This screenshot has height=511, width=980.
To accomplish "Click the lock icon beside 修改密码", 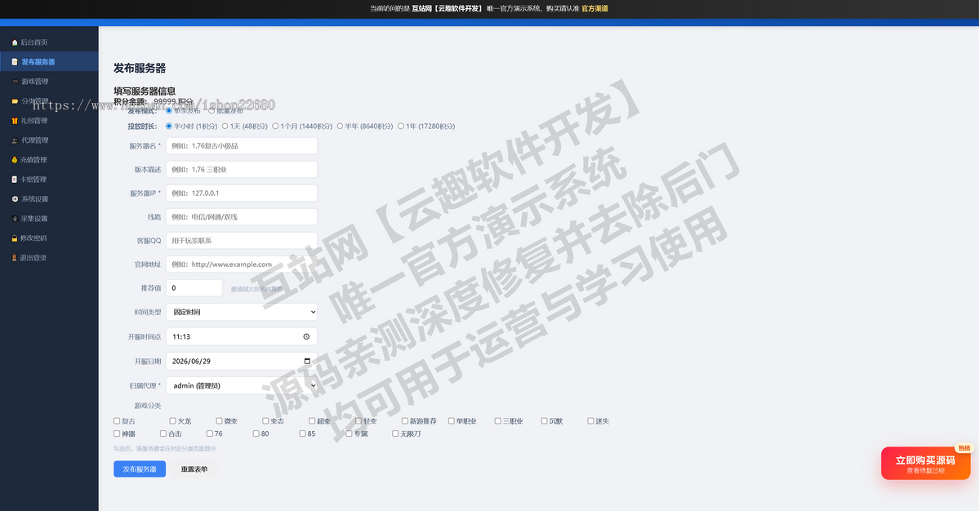I will point(15,238).
